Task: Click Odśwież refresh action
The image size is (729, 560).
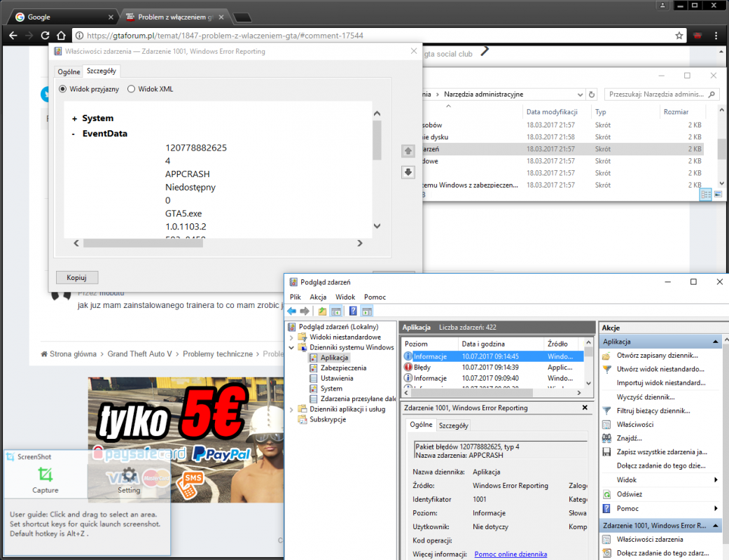Action: point(629,494)
